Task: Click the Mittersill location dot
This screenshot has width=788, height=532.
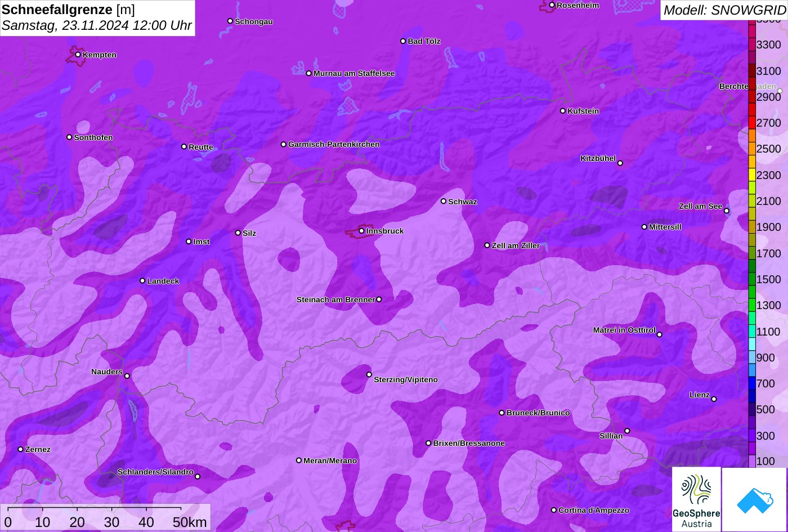Action: coord(644,227)
